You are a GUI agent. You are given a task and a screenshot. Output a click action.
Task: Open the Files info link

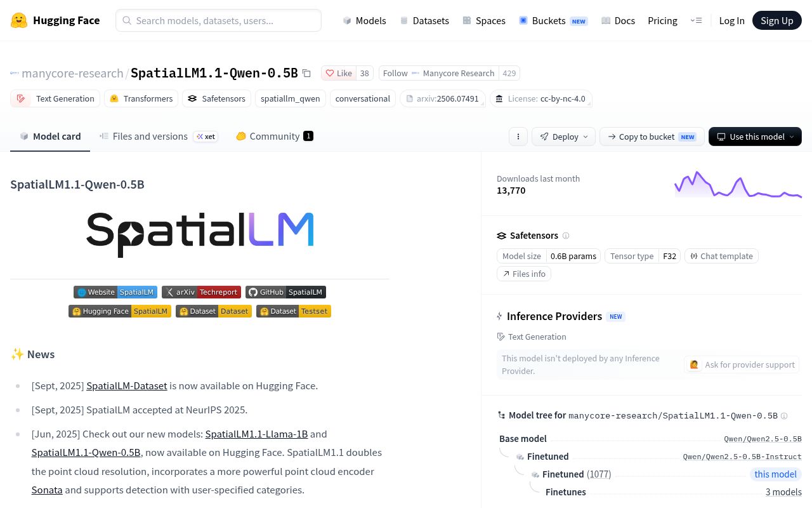coord(524,274)
